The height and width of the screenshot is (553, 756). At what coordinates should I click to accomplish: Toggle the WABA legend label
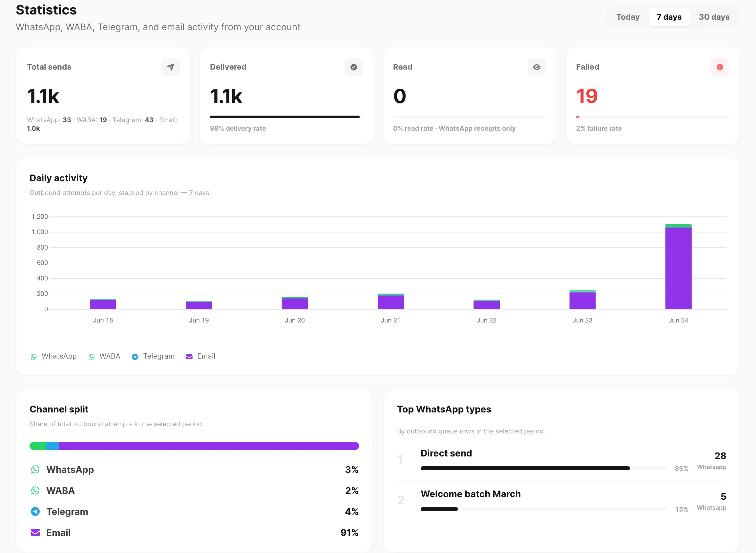coord(110,356)
